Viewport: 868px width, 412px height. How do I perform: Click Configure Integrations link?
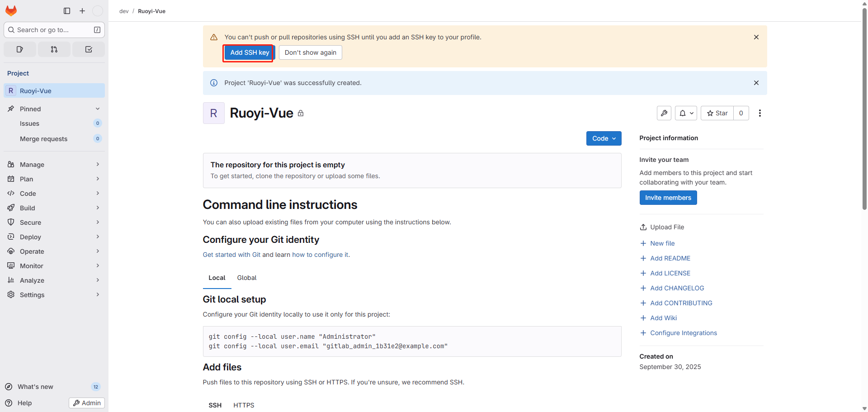click(x=679, y=333)
